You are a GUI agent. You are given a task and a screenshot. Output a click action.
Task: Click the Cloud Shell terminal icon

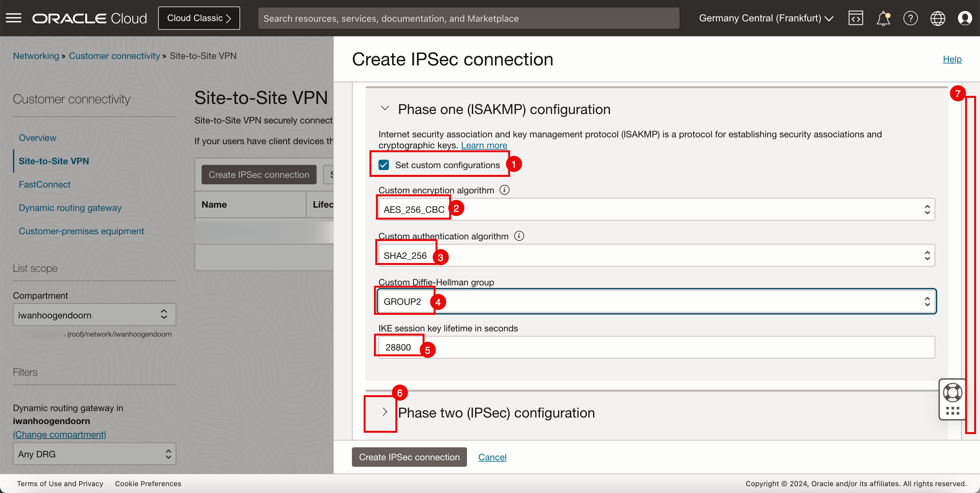(856, 17)
